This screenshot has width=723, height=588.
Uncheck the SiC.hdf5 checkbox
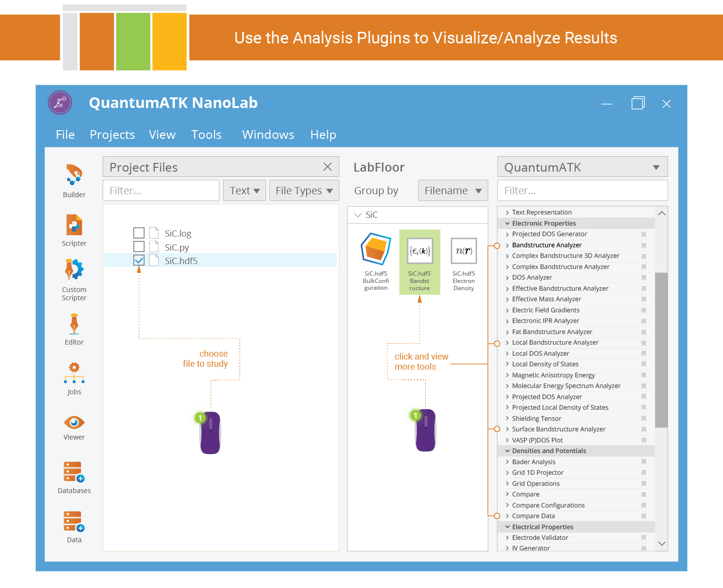coord(139,261)
